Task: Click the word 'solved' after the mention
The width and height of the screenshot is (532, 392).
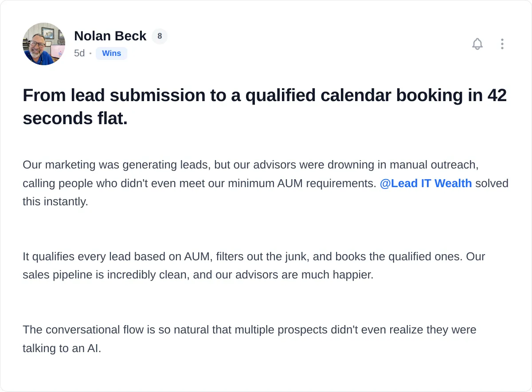Action: [492, 183]
